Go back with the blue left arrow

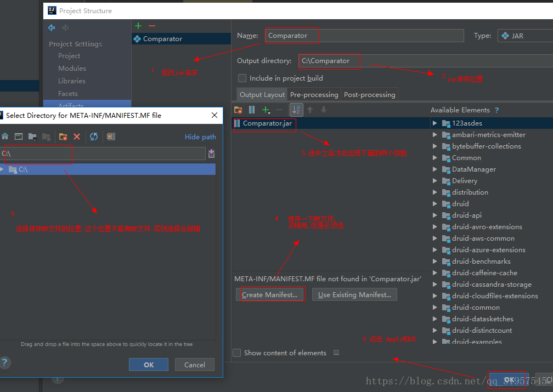52,27
